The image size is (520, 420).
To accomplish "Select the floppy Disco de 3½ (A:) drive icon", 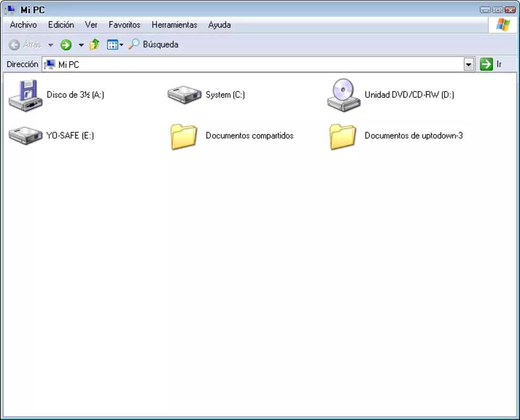I will pos(26,96).
